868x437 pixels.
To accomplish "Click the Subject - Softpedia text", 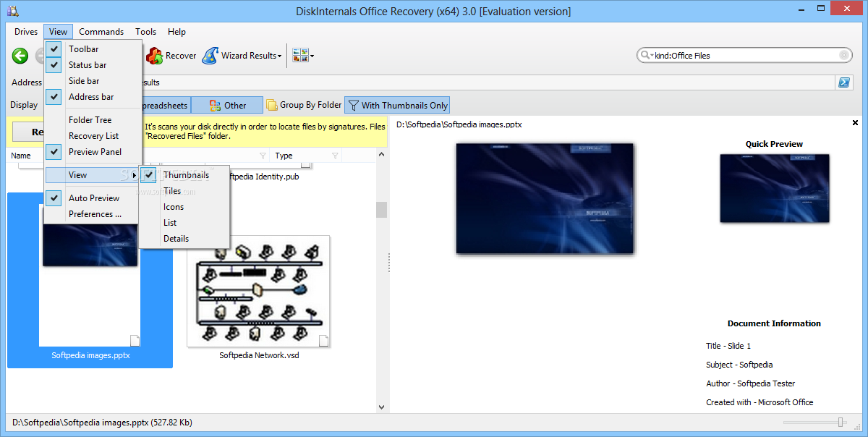I will tap(739, 365).
